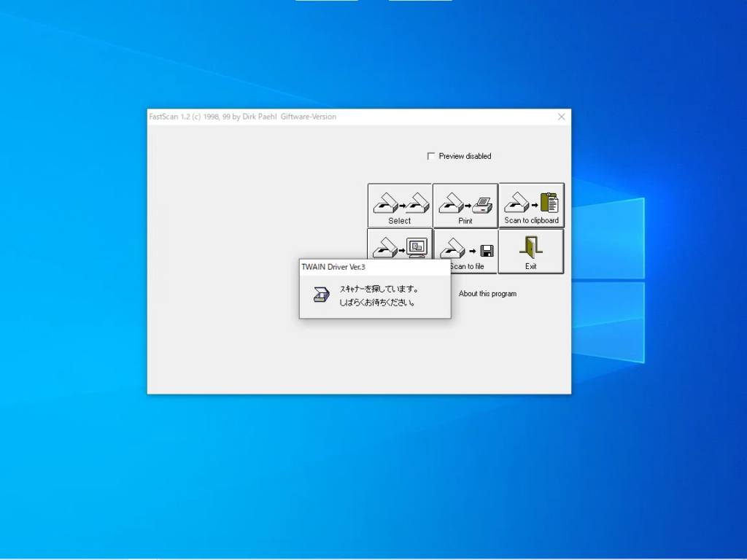The image size is (747, 560).
Task: Click the FastScan 1.2 window title text
Action: [x=242, y=117]
